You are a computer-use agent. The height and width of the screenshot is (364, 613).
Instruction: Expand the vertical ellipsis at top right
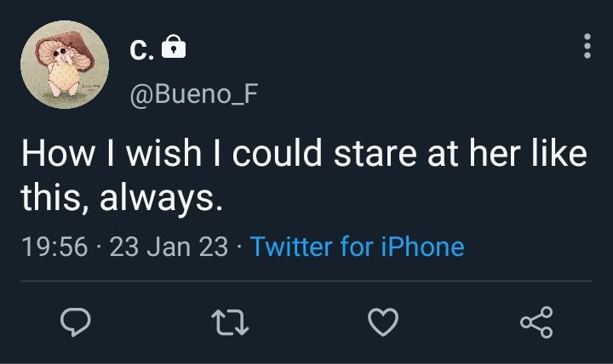[587, 46]
